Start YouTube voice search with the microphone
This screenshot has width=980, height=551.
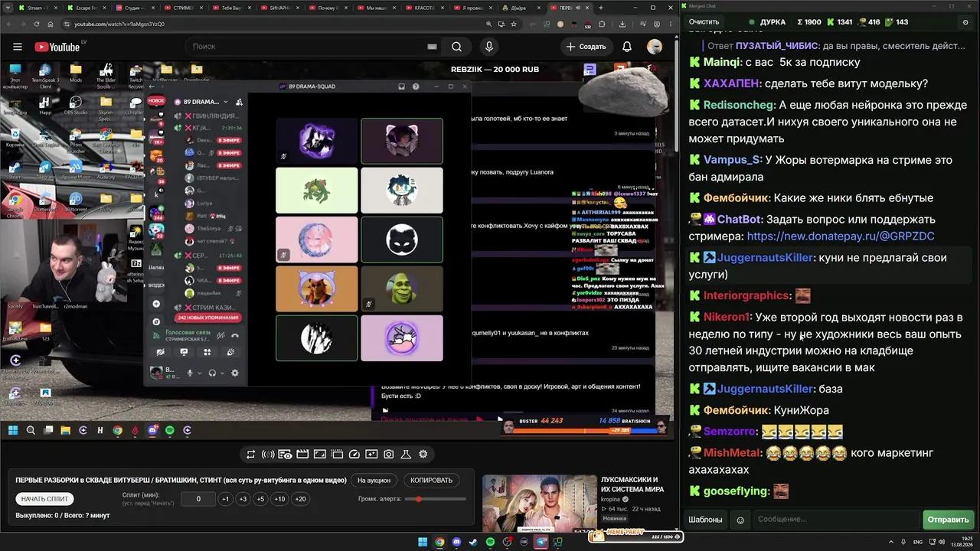489,47
